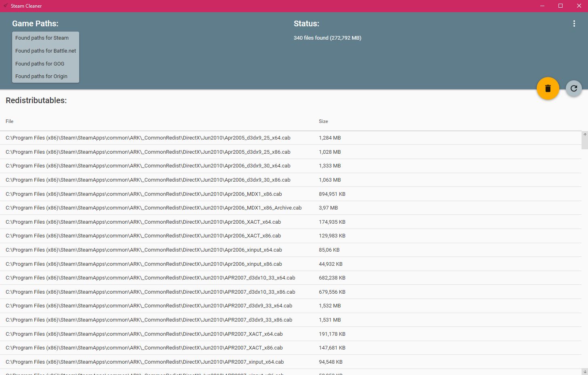Select the Apr2006_MDX1_x86.cab file row

(x=291, y=194)
